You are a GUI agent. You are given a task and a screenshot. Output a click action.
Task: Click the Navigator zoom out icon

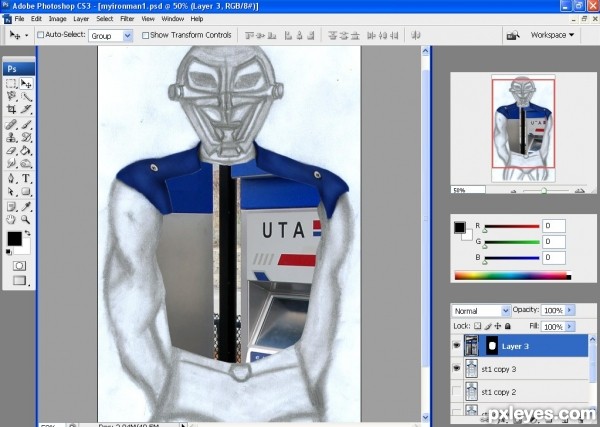pos(514,191)
